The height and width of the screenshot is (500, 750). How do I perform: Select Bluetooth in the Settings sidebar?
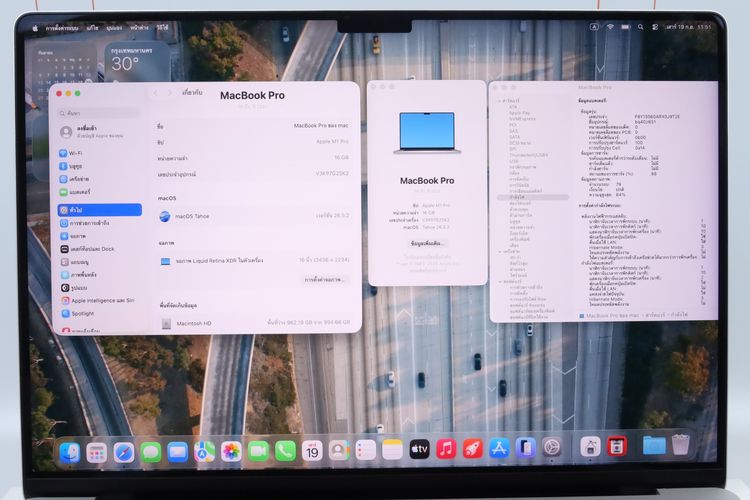[x=99, y=166]
